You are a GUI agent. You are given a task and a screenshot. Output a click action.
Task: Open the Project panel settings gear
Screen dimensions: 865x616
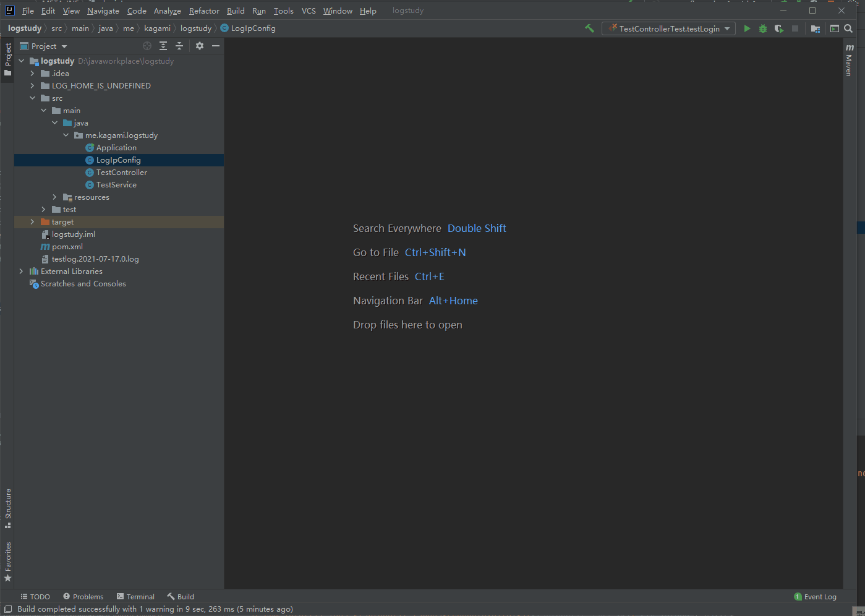coord(199,46)
